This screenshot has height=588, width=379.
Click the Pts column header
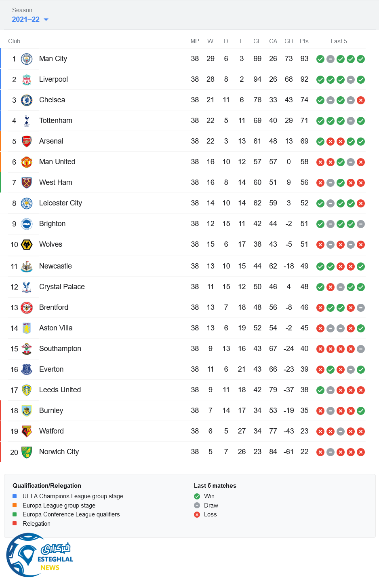[304, 41]
